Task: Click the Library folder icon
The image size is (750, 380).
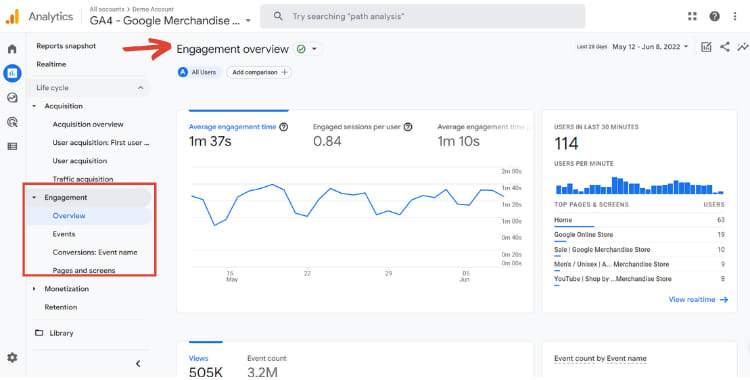Action: (x=39, y=333)
